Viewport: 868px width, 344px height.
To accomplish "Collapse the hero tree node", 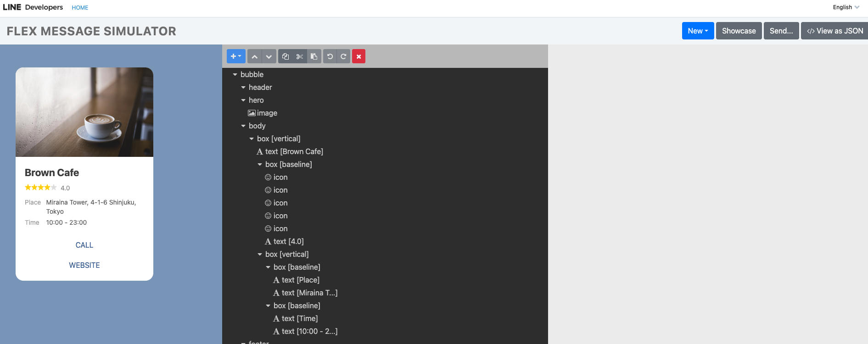I will pos(243,100).
